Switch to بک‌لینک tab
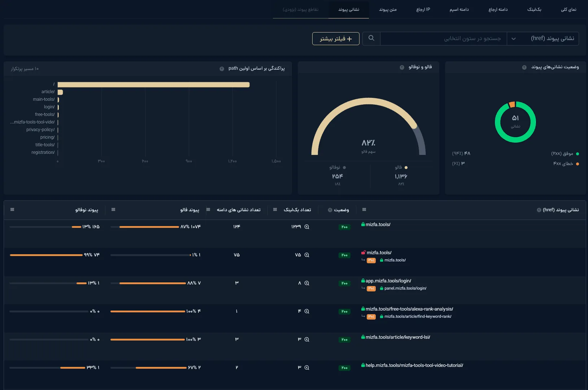The image size is (588, 390). [x=534, y=9]
